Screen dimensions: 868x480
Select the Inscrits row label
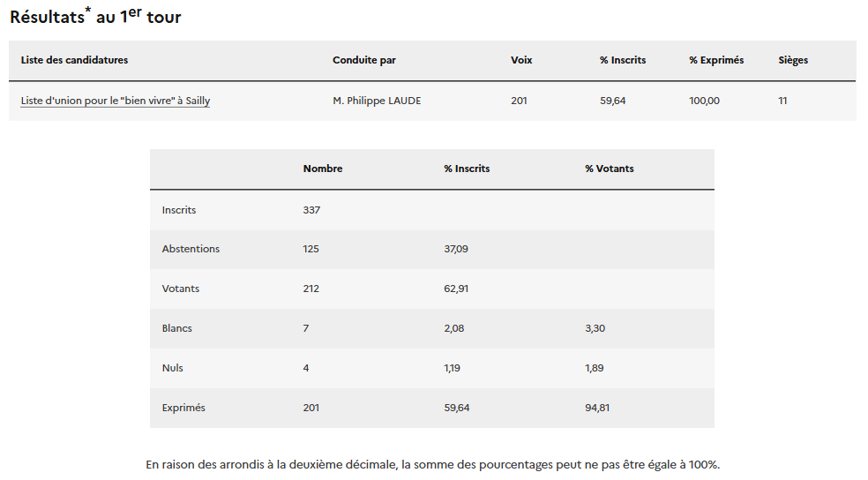(179, 210)
